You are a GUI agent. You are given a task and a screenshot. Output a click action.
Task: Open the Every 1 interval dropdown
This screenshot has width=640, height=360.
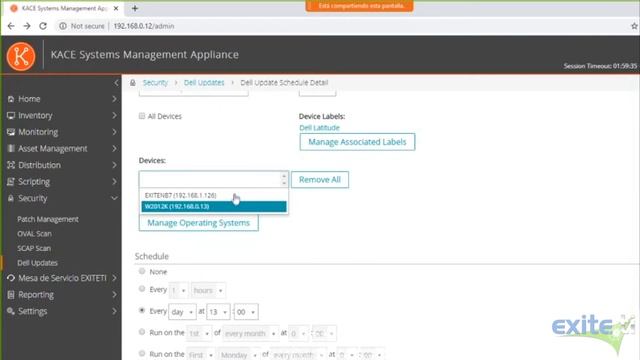179,290
